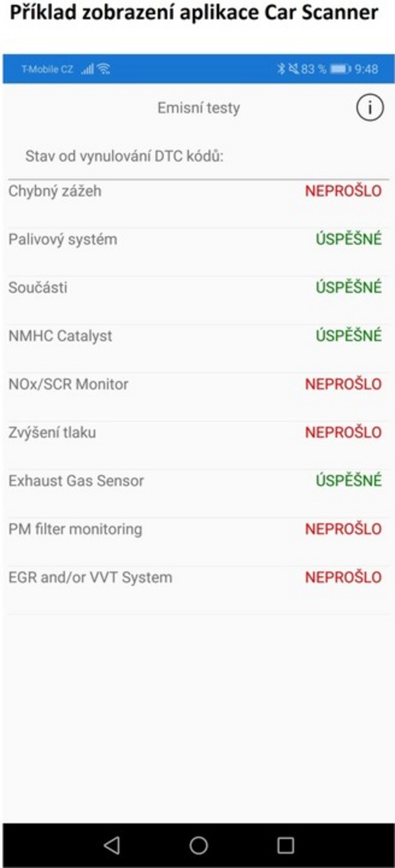Image resolution: width=395 pixels, height=868 pixels.
Task: Tap the EGR and/or VVT System result
Action: point(197,577)
